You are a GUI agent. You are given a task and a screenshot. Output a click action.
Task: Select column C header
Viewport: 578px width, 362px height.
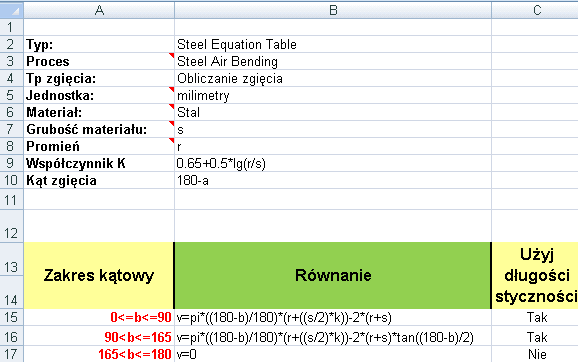(x=535, y=10)
